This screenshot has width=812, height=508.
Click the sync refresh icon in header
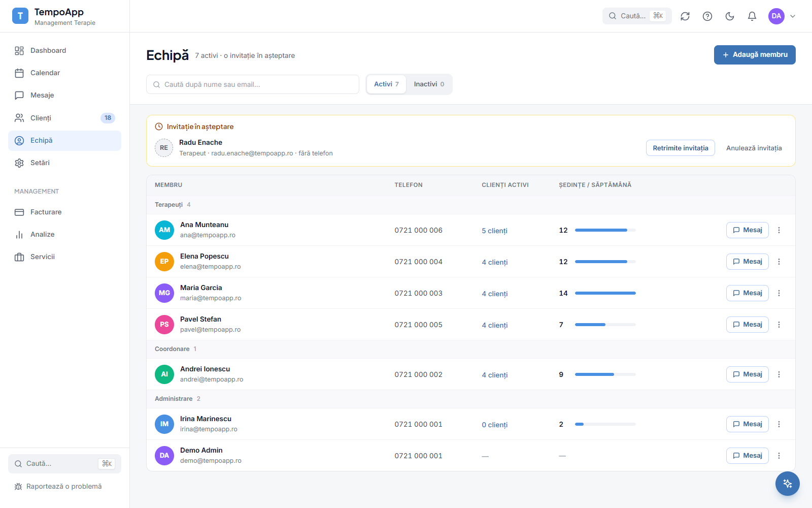[x=685, y=16]
